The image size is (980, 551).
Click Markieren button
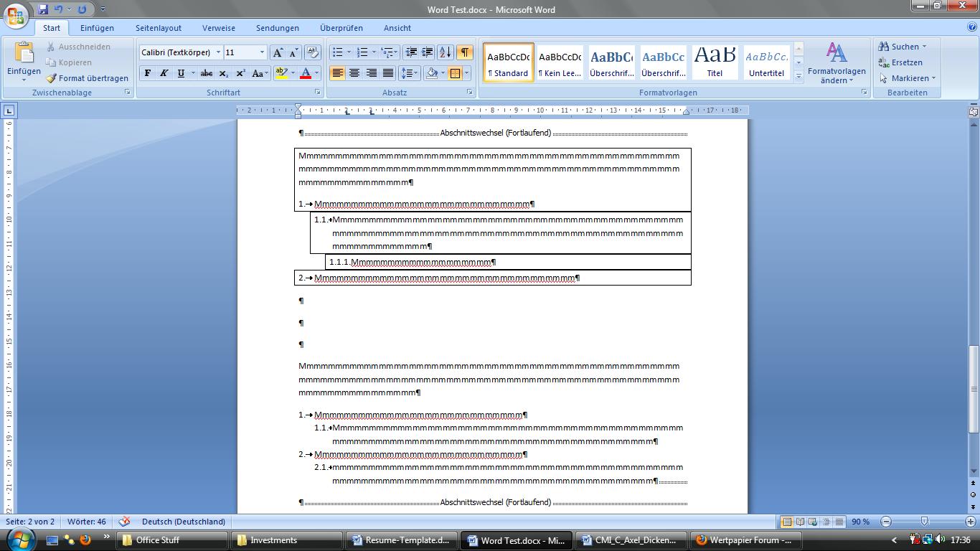click(x=908, y=78)
